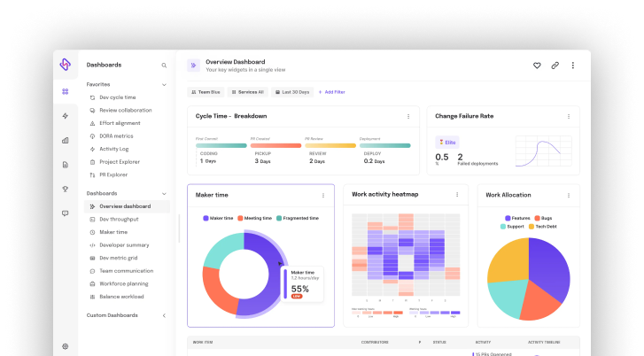Open the Last 30 Days date filter
Viewport: 644px width, 356px height.
291,92
